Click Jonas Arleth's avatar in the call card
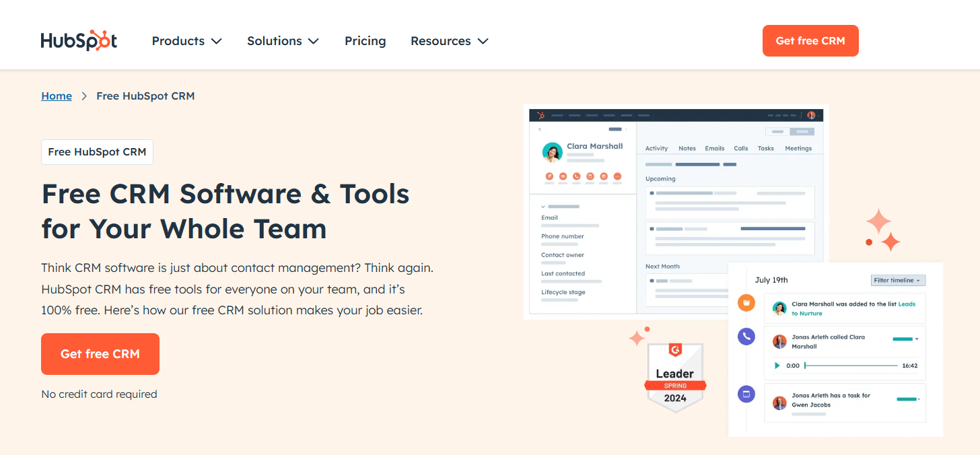The image size is (980, 455). coord(780,341)
